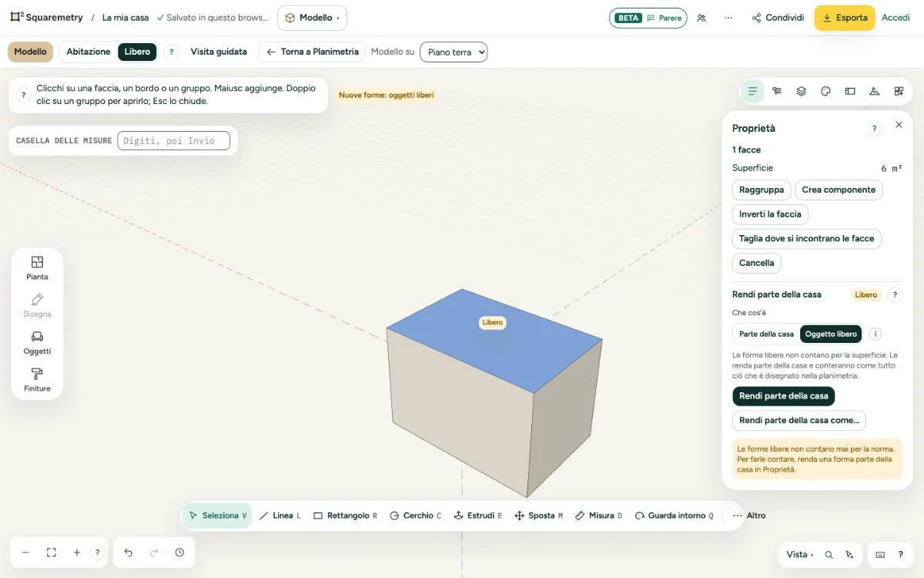This screenshot has height=578, width=924.
Task: Open the color palette panel icon
Action: pos(825,91)
